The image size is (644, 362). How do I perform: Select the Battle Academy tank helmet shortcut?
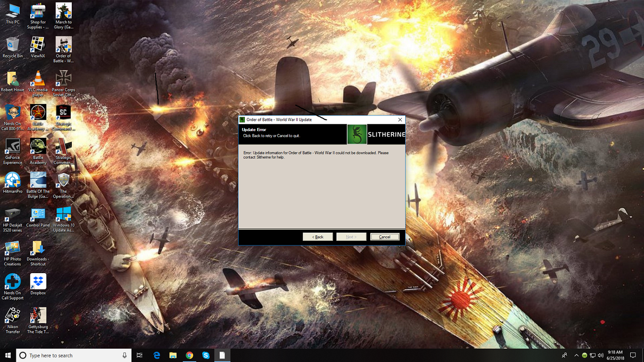[38, 152]
